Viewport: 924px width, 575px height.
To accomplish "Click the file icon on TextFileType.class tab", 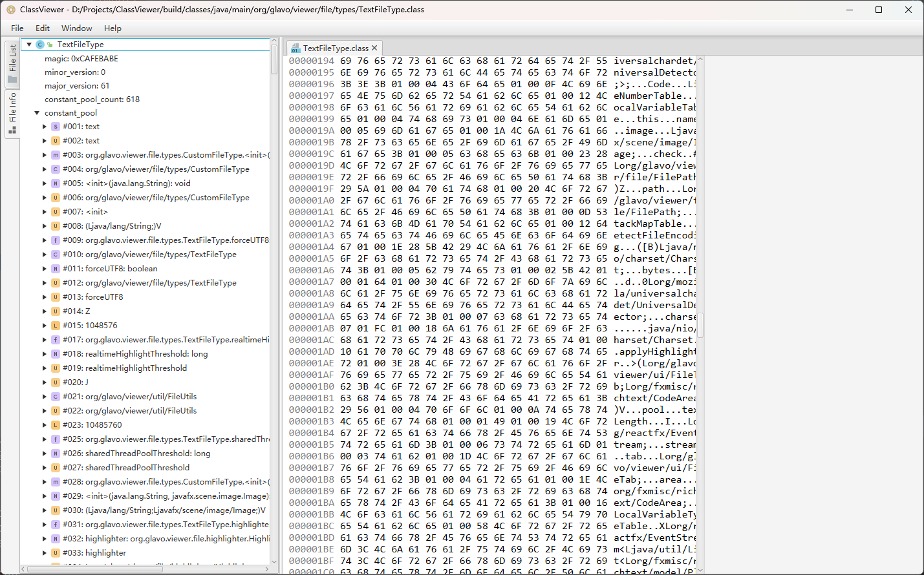I will tap(295, 48).
